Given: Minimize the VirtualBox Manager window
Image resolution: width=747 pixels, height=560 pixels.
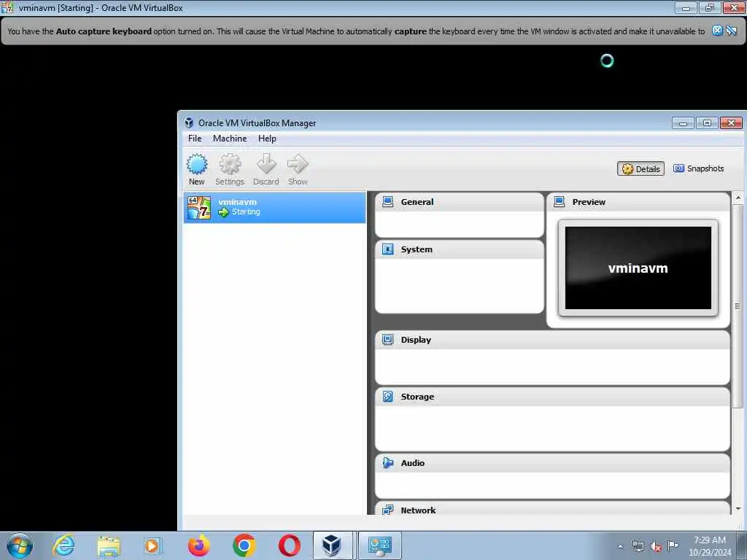Looking at the screenshot, I should tap(683, 123).
